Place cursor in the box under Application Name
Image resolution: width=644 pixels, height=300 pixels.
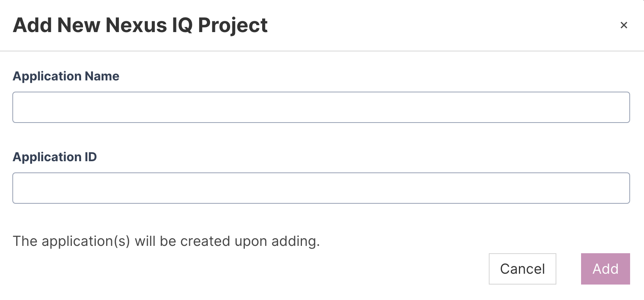click(x=321, y=107)
